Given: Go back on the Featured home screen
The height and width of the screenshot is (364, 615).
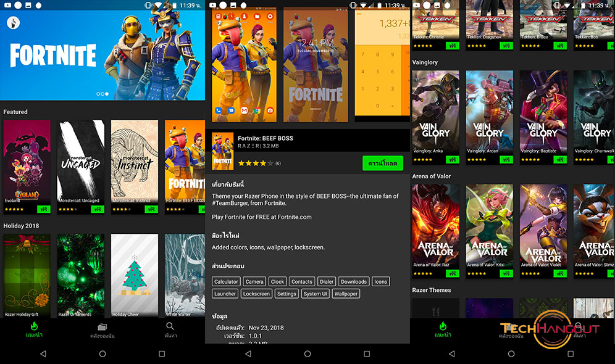Looking at the screenshot, I should pos(43,354).
